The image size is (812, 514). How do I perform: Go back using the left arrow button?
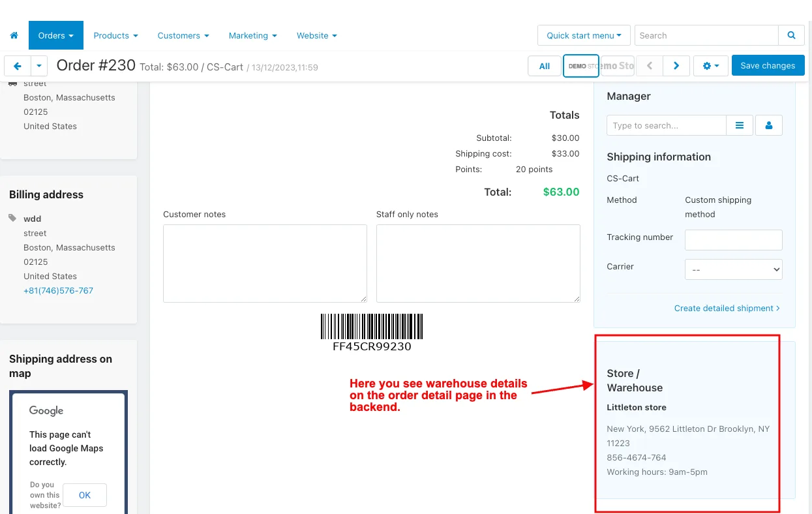point(18,66)
